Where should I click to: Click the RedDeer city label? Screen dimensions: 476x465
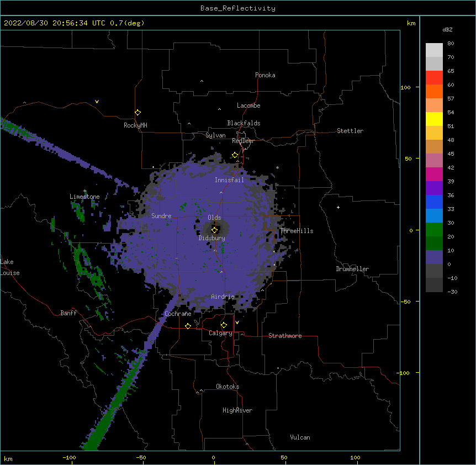click(x=243, y=141)
